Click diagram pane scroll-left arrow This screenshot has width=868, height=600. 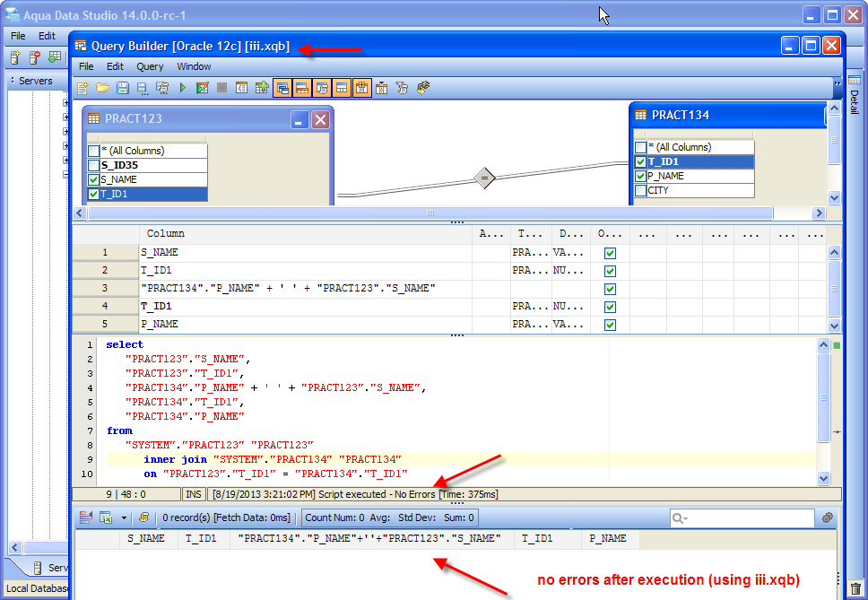pos(81,213)
